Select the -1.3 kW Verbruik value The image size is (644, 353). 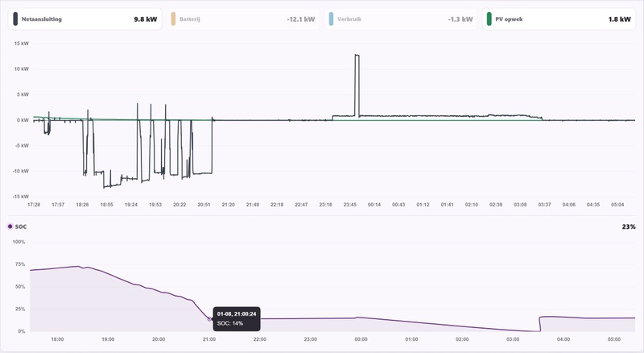click(x=460, y=19)
